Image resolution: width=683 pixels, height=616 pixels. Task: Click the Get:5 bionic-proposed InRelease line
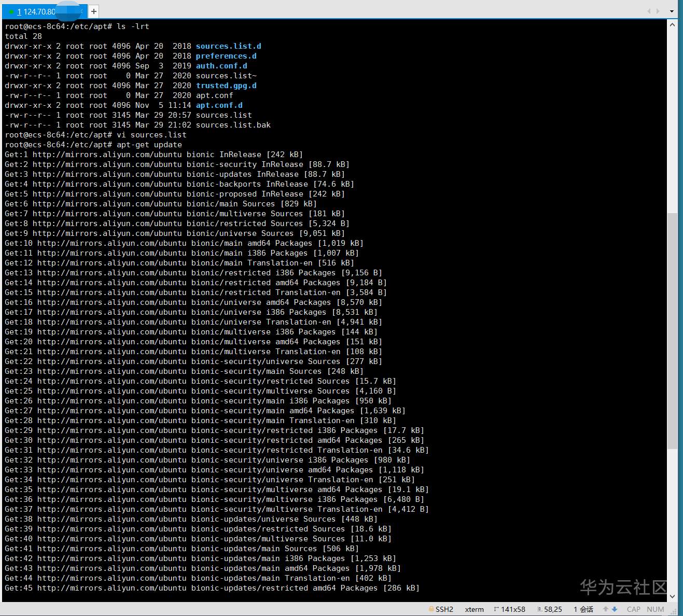point(175,194)
